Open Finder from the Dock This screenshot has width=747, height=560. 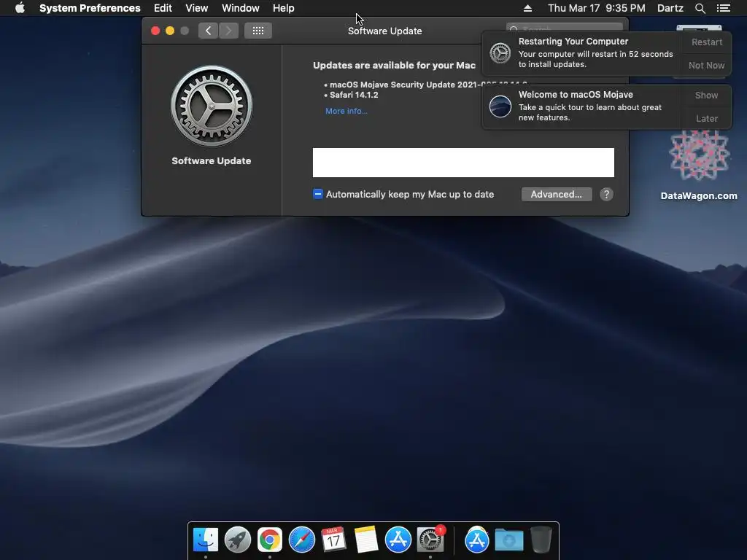pos(206,540)
